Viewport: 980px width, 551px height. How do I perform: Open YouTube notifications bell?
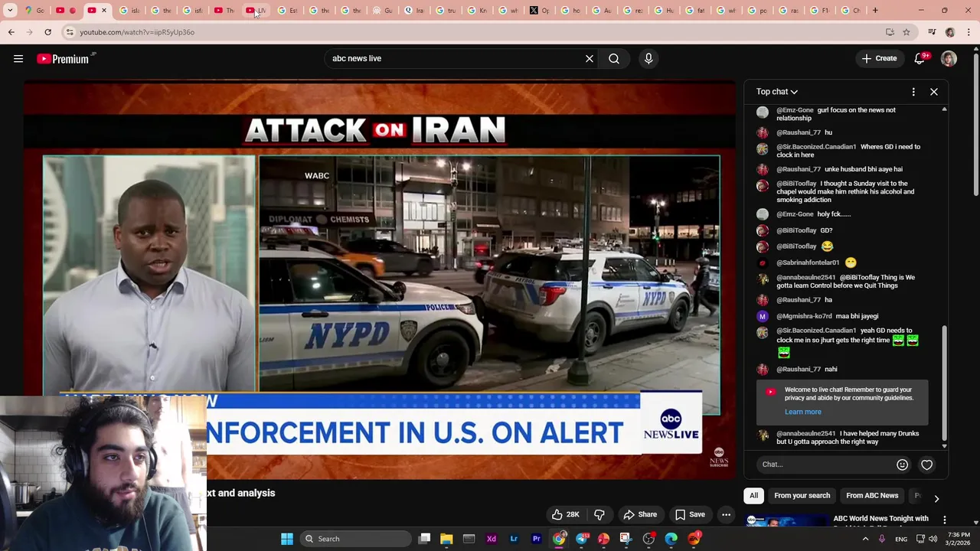pyautogui.click(x=920, y=59)
